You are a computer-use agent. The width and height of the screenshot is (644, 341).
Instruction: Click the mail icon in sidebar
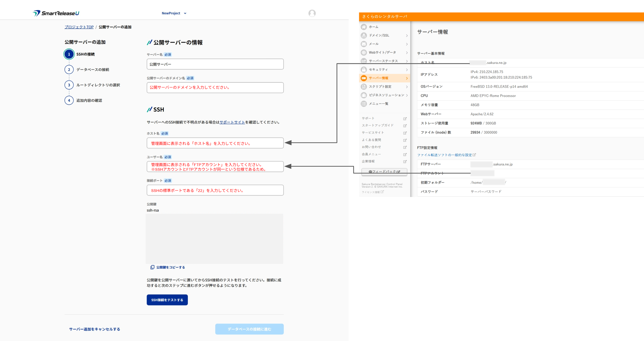coord(364,44)
